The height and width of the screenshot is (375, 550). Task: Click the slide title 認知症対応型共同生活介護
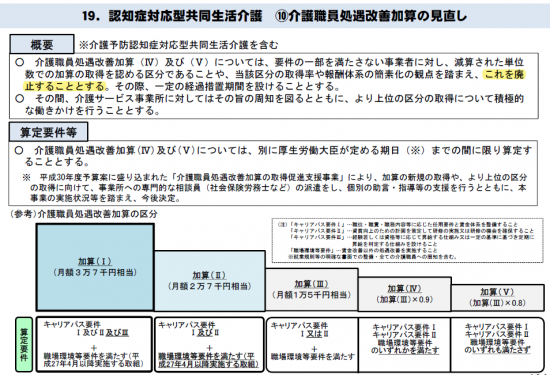(x=185, y=16)
